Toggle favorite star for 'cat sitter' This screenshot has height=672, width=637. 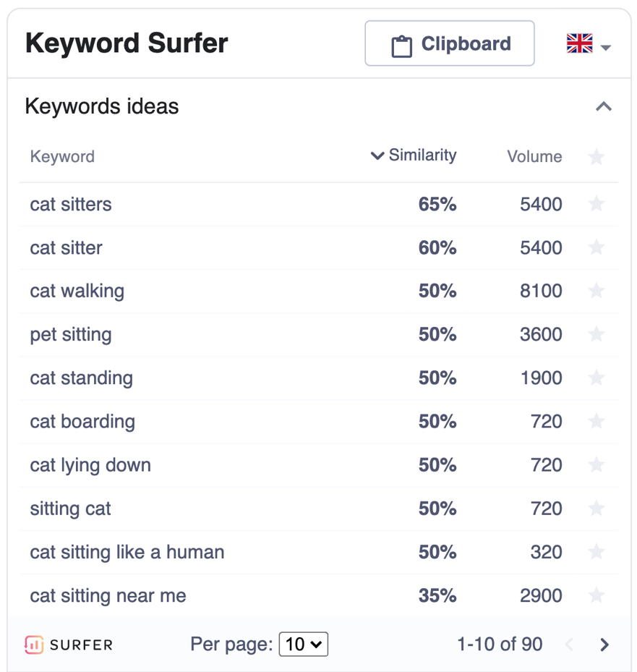(597, 247)
